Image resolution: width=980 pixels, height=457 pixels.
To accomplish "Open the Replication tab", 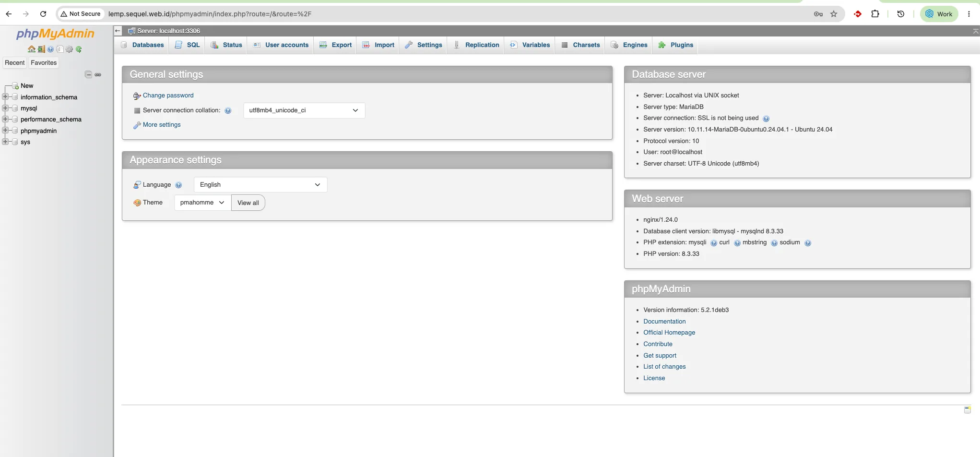I will [476, 45].
